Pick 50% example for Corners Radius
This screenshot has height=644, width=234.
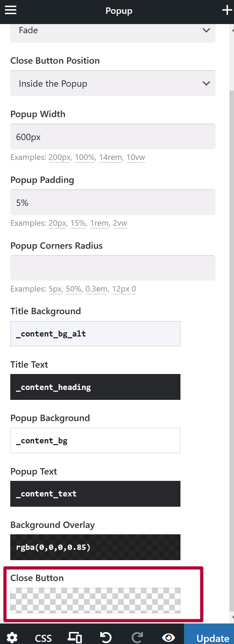73,289
